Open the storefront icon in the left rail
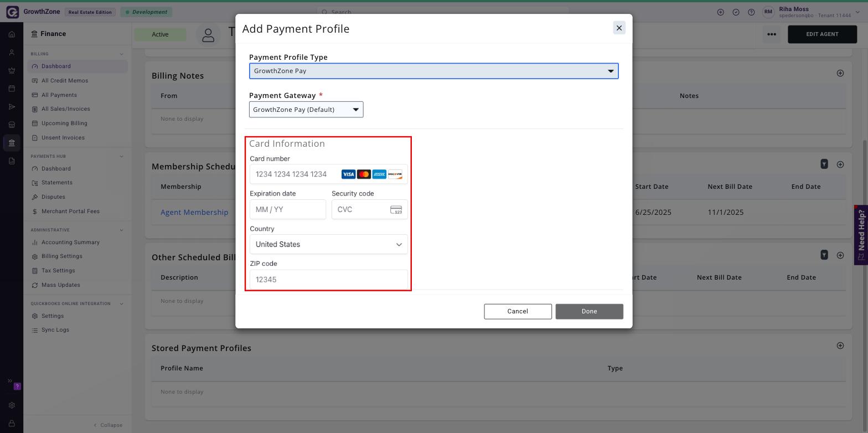Screen dimensions: 868x433 (x=12, y=125)
